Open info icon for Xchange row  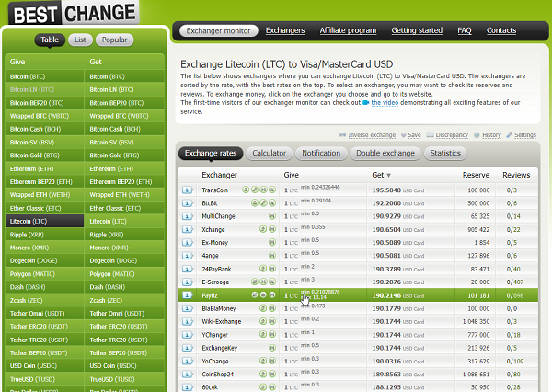(x=188, y=230)
